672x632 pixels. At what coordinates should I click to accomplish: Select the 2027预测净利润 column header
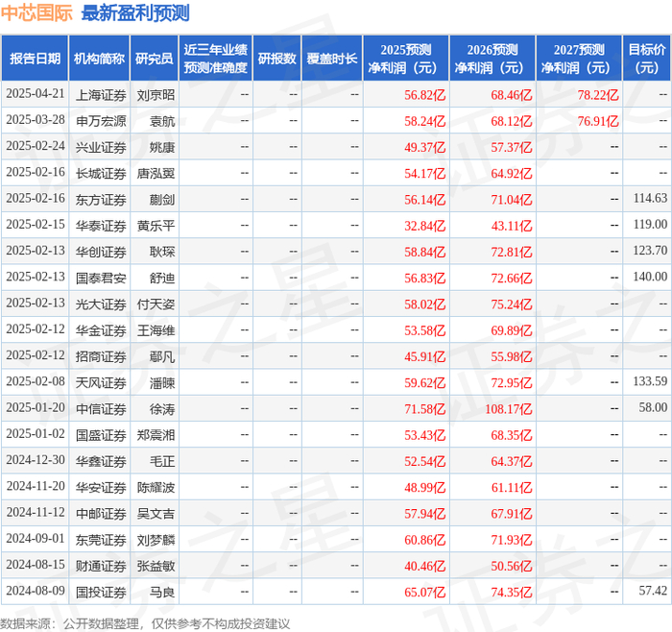(x=579, y=59)
